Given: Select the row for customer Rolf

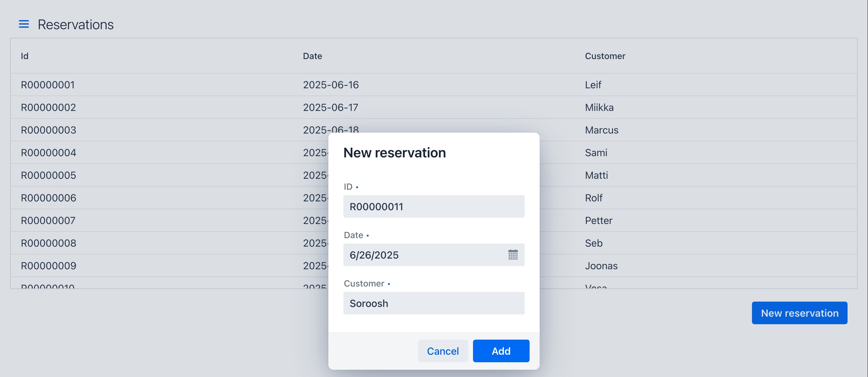Looking at the screenshot, I should pyautogui.click(x=593, y=198).
